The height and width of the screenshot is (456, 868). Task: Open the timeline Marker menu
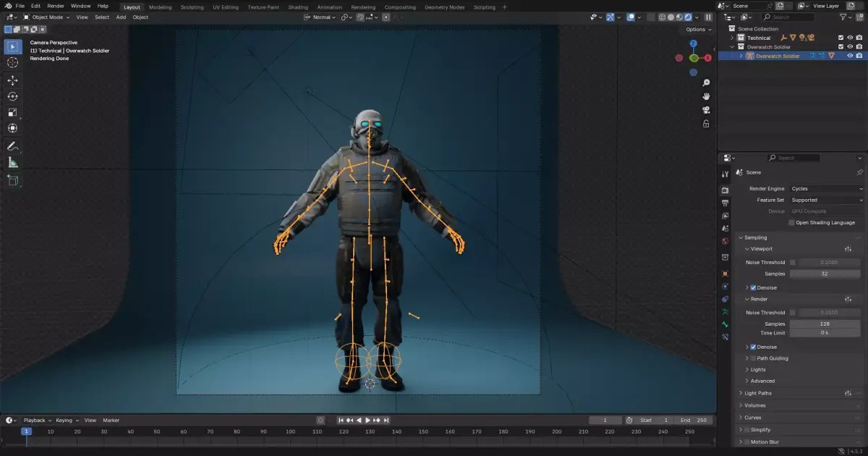tap(111, 420)
